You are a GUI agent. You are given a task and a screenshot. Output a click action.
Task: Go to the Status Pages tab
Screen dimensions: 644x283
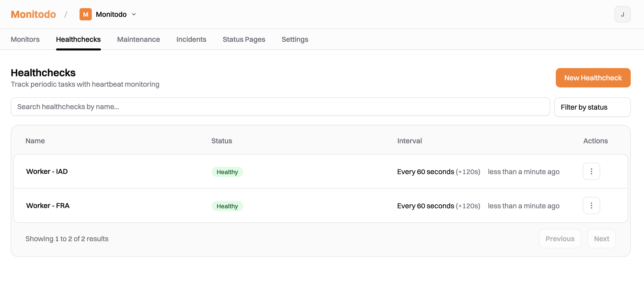(244, 39)
